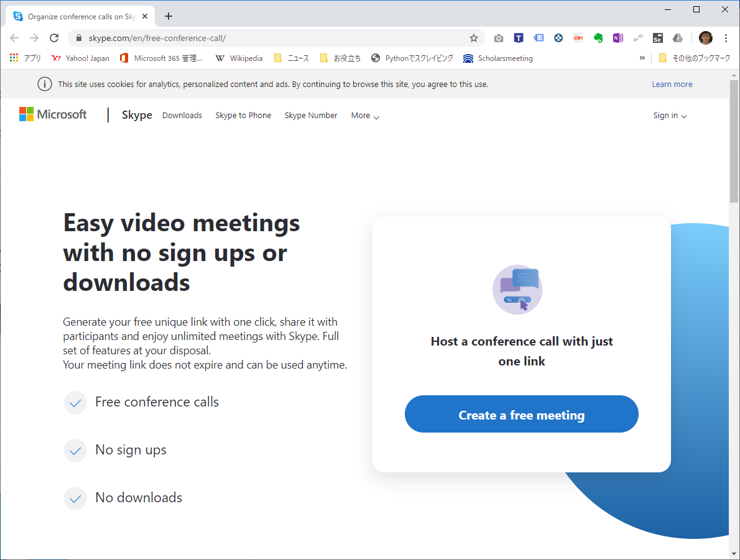Click the Microsoft Teams extension icon
The width and height of the screenshot is (740, 560).
click(x=519, y=38)
